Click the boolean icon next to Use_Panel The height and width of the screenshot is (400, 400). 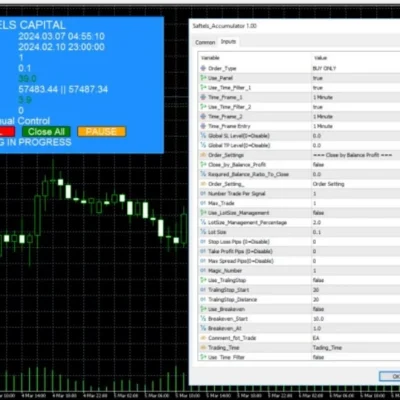pos(203,78)
